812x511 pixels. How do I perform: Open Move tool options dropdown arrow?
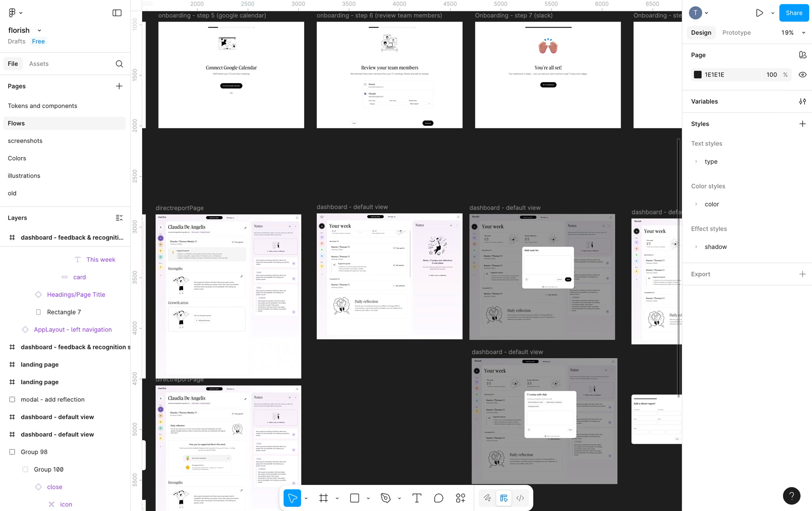pos(306,498)
